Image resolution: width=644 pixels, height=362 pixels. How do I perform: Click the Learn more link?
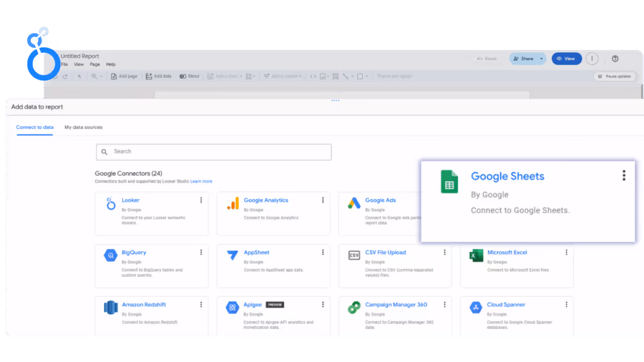[201, 181]
